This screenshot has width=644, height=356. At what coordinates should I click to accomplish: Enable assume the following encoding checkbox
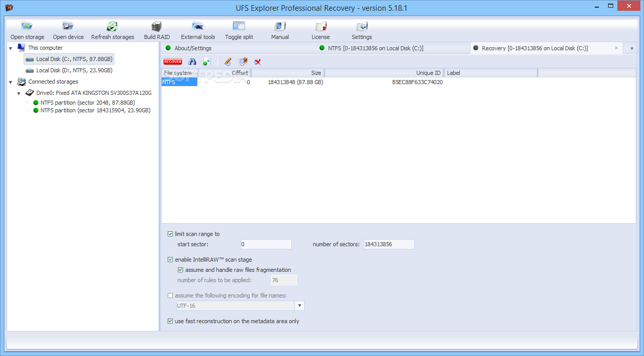(x=170, y=295)
